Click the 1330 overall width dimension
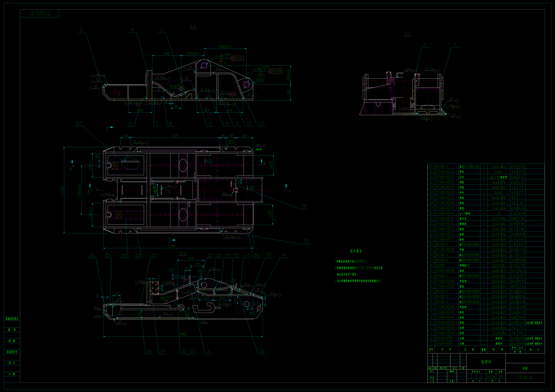The height and width of the screenshot is (392, 555). (62, 190)
